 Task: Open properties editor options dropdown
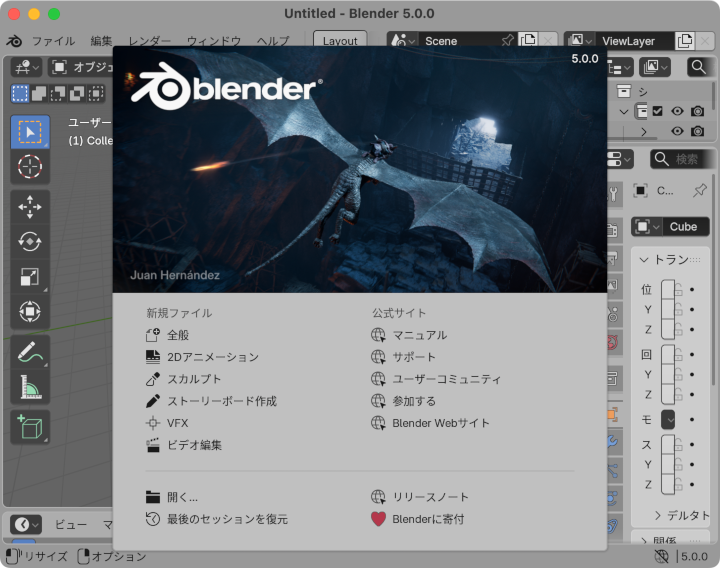coord(620,159)
